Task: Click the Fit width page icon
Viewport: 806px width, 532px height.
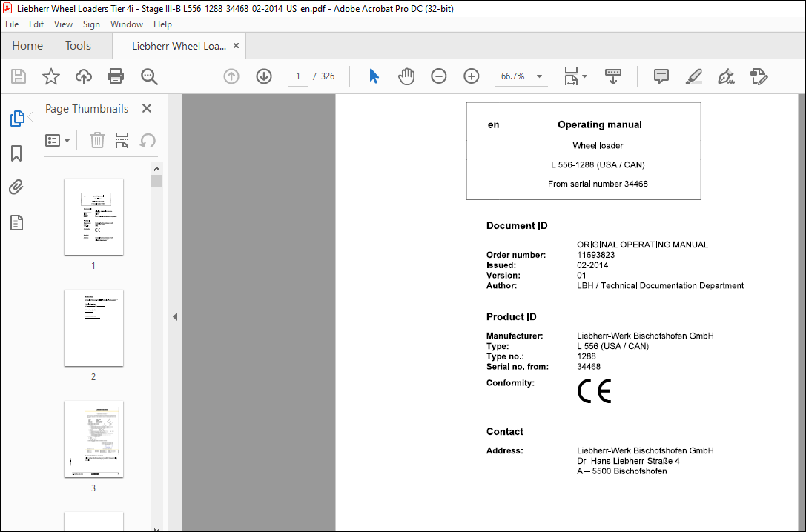Action: point(571,76)
